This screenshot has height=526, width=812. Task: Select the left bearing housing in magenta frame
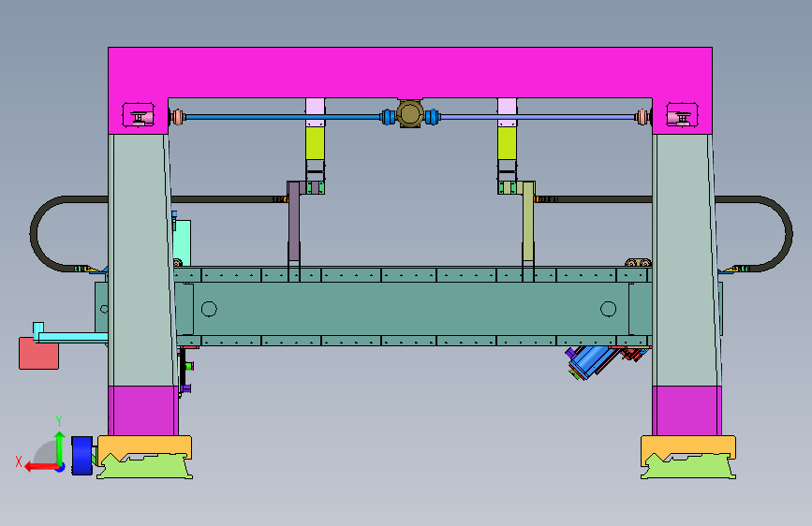(x=139, y=115)
